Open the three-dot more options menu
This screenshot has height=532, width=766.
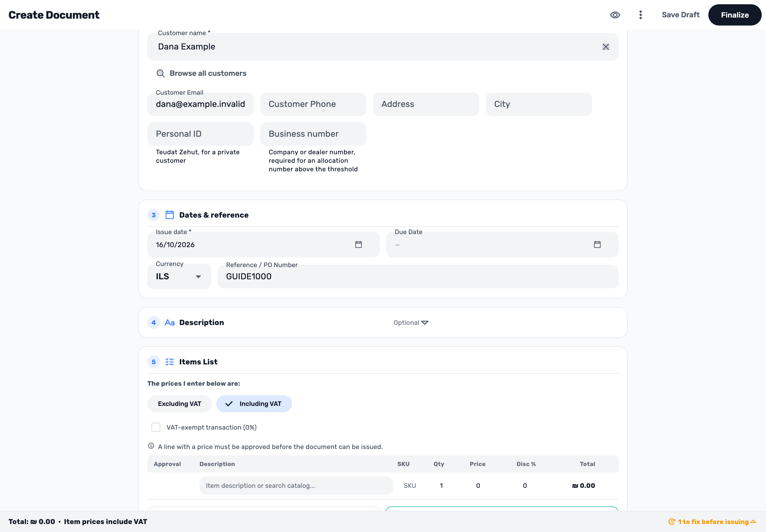640,15
